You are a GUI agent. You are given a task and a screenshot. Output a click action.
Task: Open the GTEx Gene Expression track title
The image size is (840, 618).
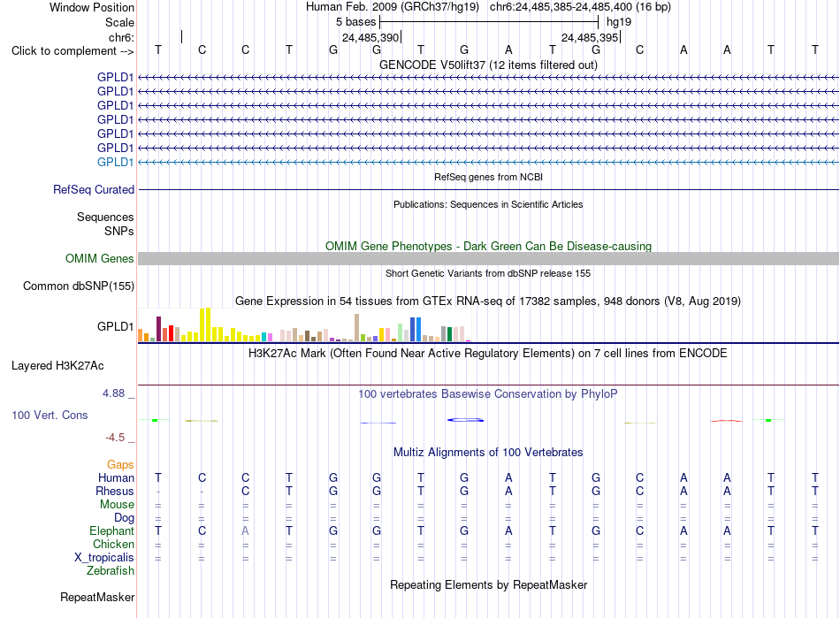[488, 301]
